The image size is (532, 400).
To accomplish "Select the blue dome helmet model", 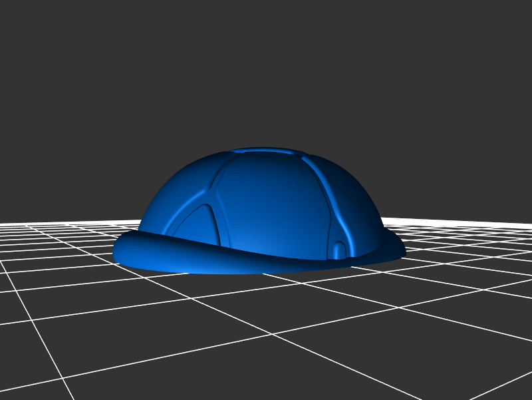I will (260, 211).
